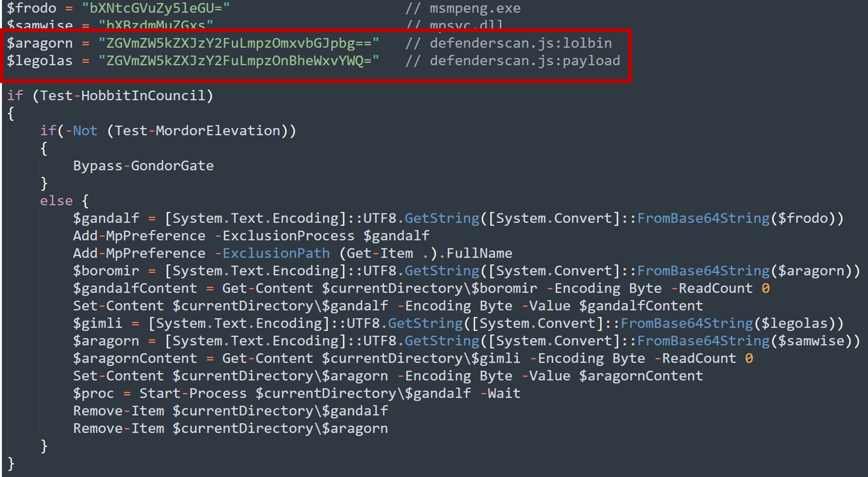Click the else keyword

click(56, 201)
